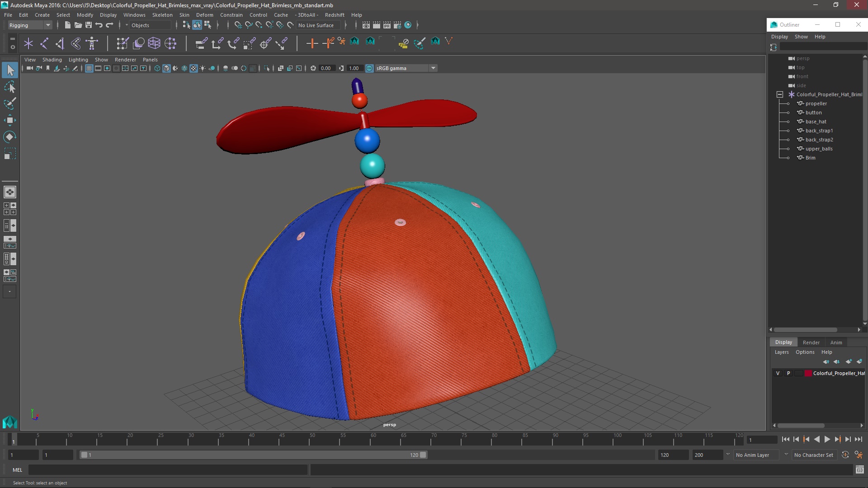
Task: Click the Open Scene folder icon
Action: pos(78,25)
